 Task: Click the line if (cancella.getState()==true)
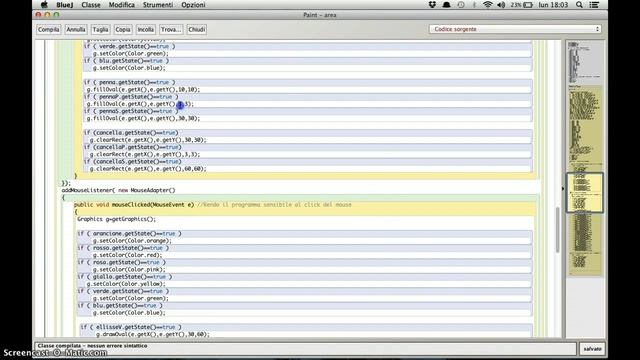131,133
